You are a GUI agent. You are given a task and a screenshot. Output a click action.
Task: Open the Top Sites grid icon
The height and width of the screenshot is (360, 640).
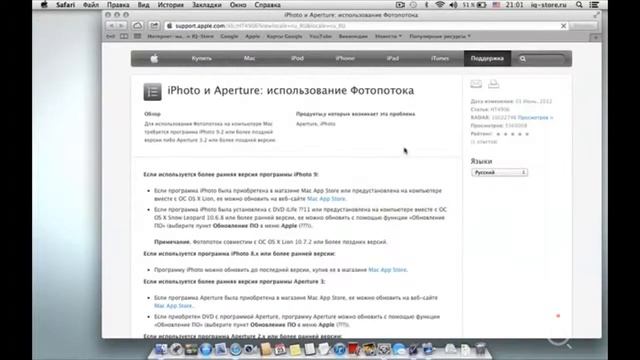click(x=138, y=36)
